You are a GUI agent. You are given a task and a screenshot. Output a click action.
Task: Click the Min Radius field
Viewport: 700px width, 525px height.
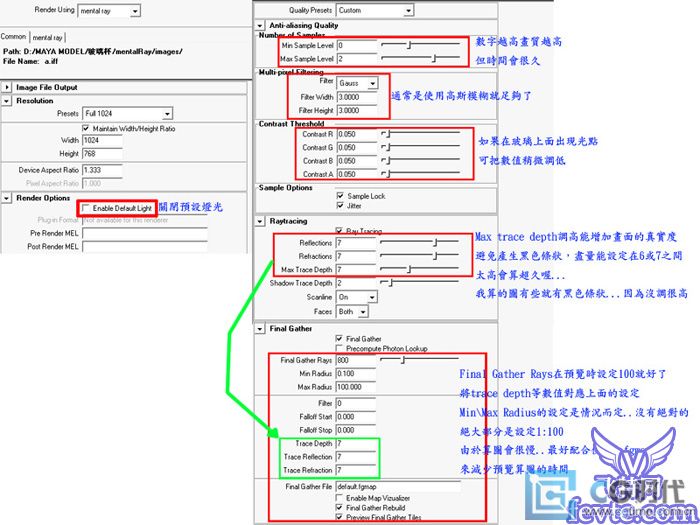click(x=356, y=374)
